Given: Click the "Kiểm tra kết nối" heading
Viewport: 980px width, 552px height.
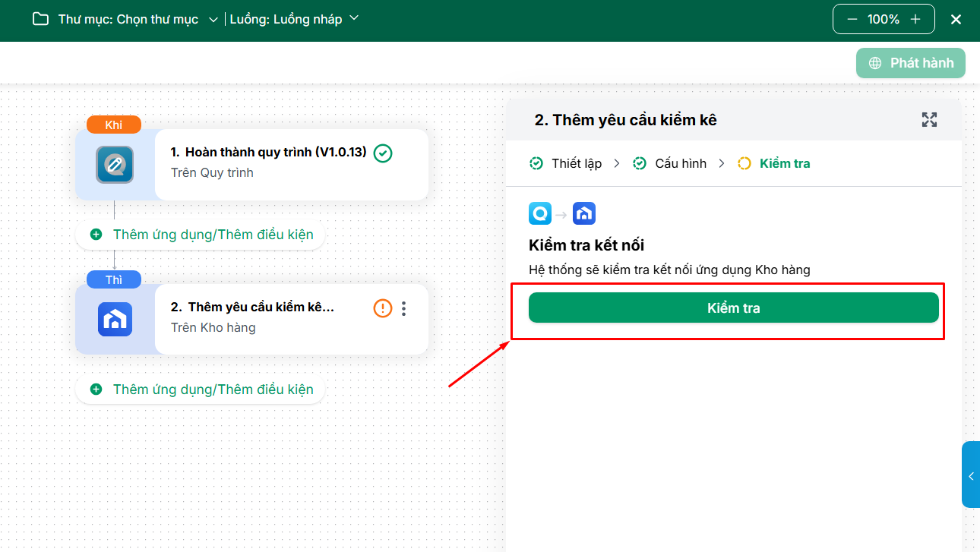Looking at the screenshot, I should coord(586,245).
